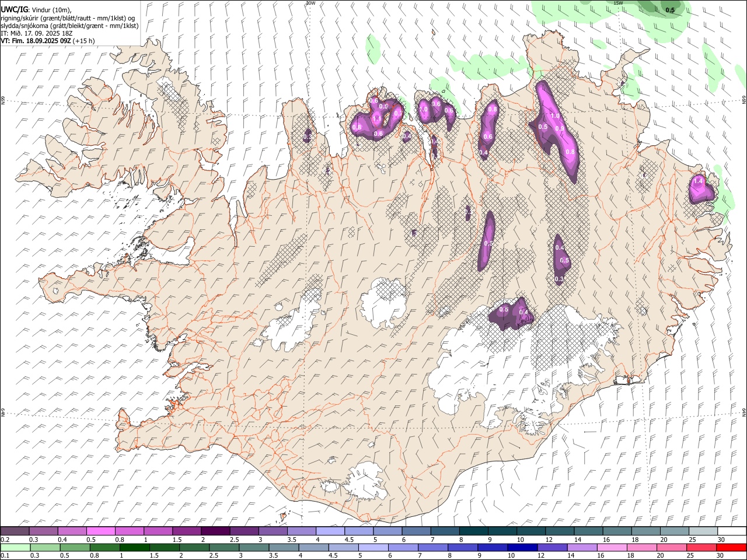The height and width of the screenshot is (560, 747).
Task: Select the 'slydda/snjókoma (grátt/bleikt/grænt - mm/1klst)' line
Action: click(x=69, y=26)
